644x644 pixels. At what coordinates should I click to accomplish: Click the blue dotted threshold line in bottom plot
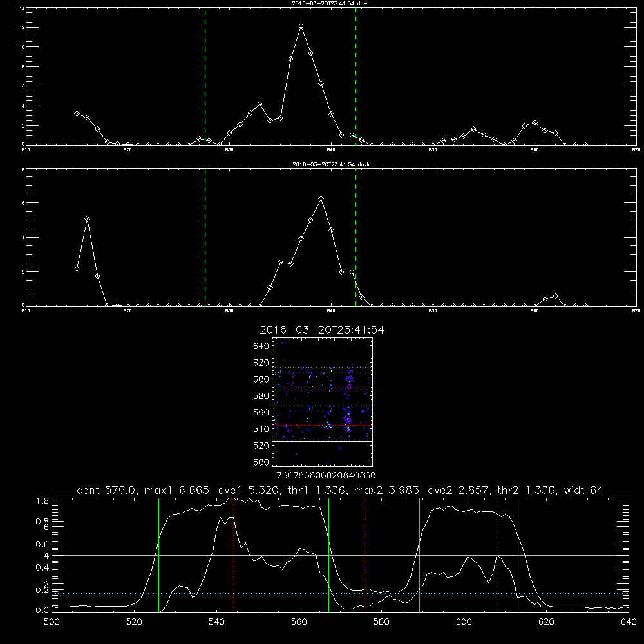pos(340,594)
